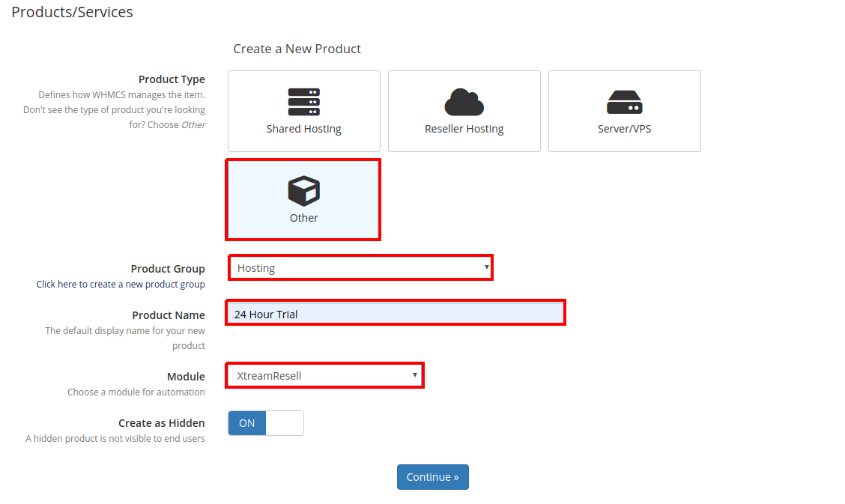Viewport: 845px width, 504px height.
Task: Turn off the Create as Hidden switch
Action: point(265,423)
